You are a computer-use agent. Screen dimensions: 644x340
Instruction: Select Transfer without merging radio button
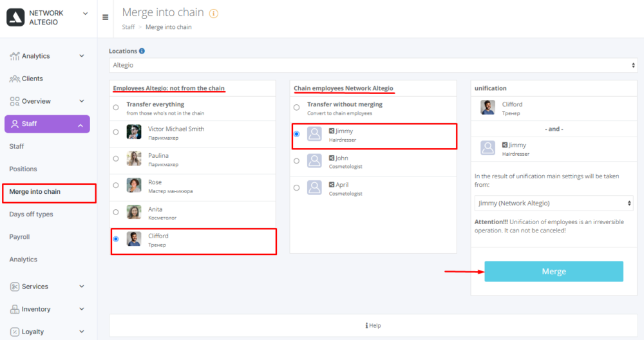296,108
